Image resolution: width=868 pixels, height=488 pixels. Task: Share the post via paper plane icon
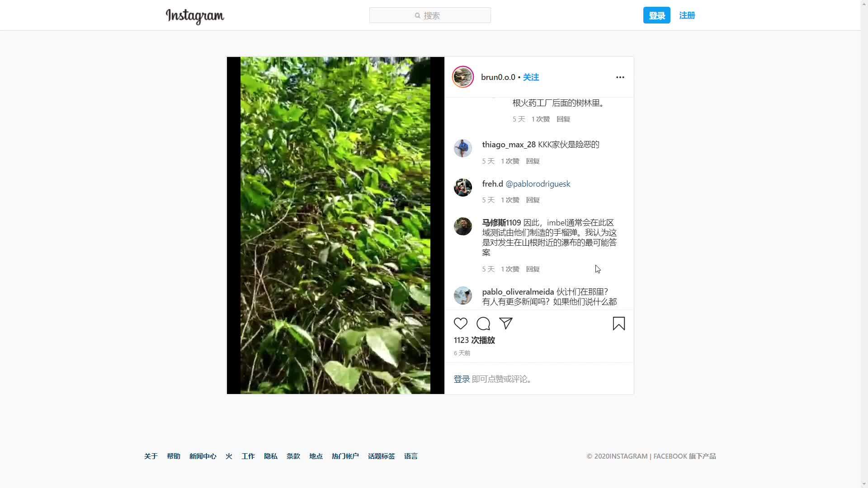click(x=505, y=324)
